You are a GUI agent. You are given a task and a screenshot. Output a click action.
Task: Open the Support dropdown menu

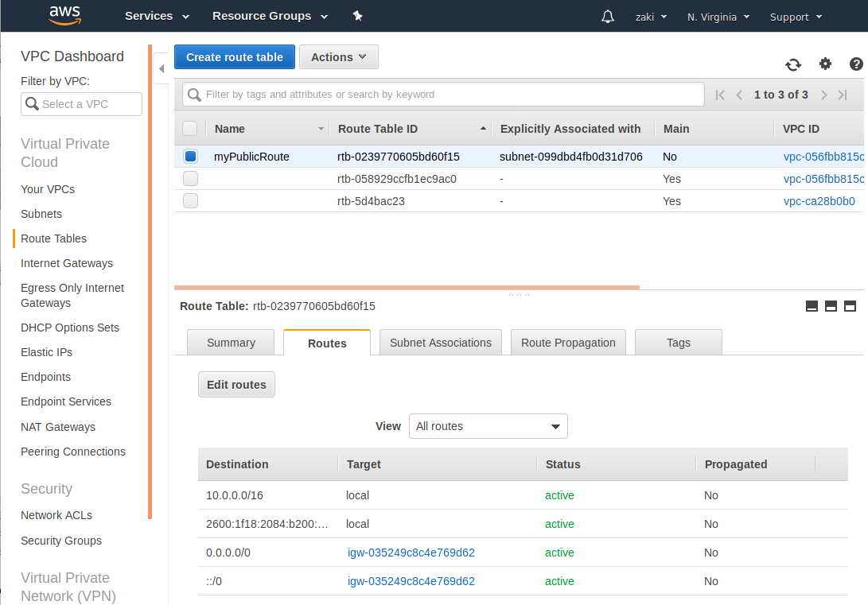pyautogui.click(x=796, y=17)
